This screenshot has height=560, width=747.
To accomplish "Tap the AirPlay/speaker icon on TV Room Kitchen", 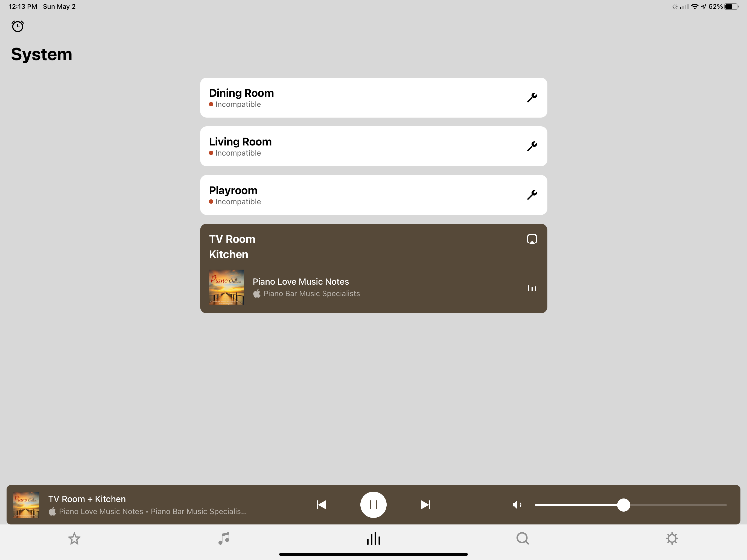I will (532, 239).
